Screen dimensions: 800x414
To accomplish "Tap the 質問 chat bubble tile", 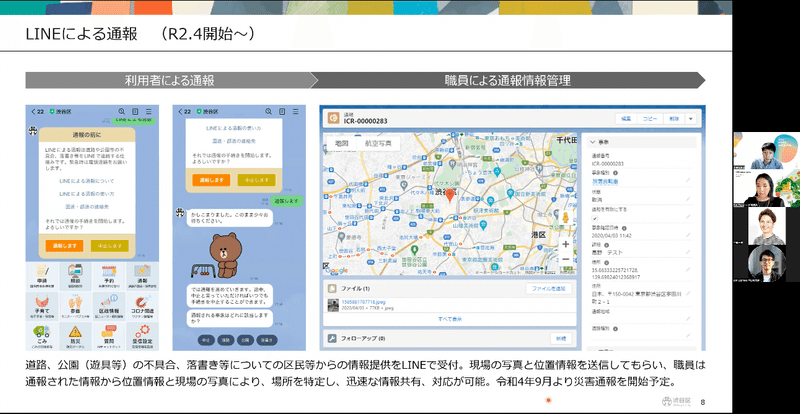I will (109, 336).
